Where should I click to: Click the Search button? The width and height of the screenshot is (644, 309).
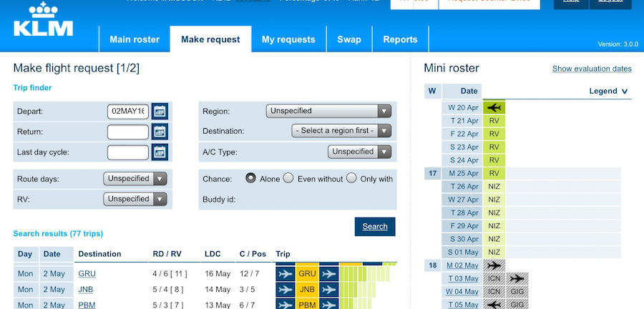click(x=375, y=227)
